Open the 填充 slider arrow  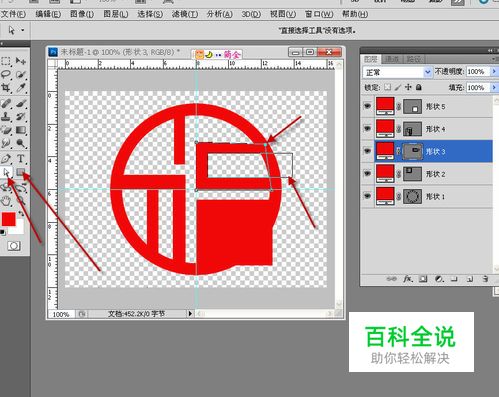coord(494,87)
